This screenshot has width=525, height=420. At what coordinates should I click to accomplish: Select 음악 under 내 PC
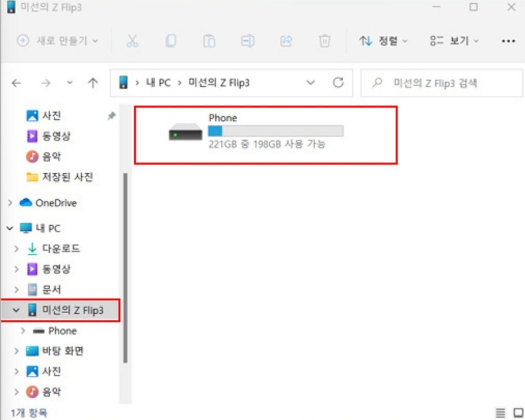[43, 392]
